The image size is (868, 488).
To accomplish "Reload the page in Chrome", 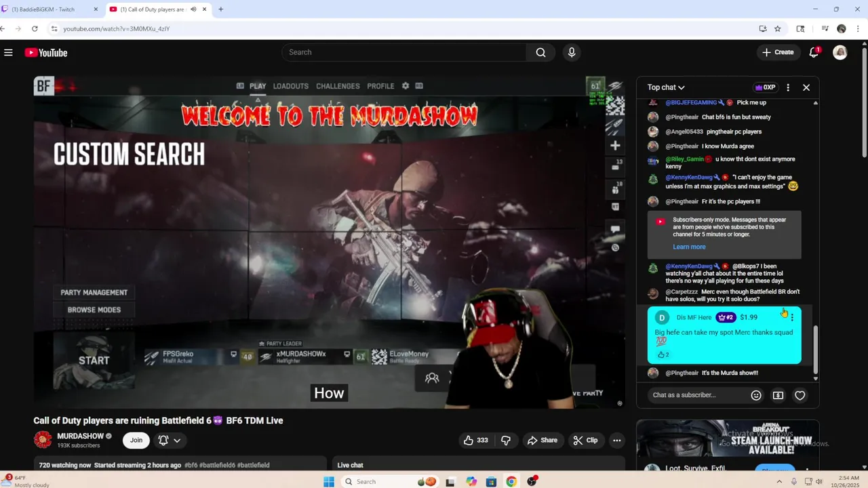I will coord(35,28).
